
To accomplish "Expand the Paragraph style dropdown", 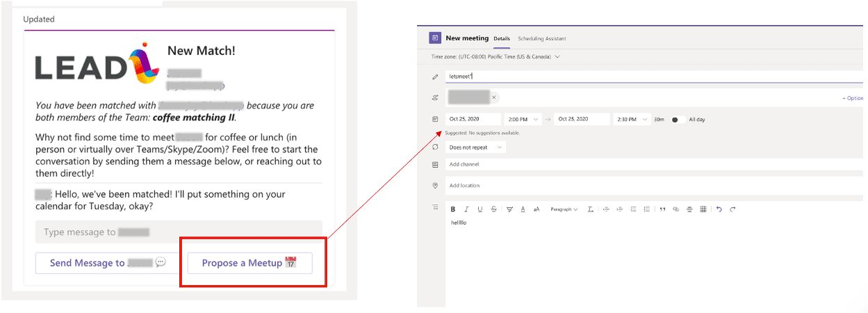I will (564, 209).
